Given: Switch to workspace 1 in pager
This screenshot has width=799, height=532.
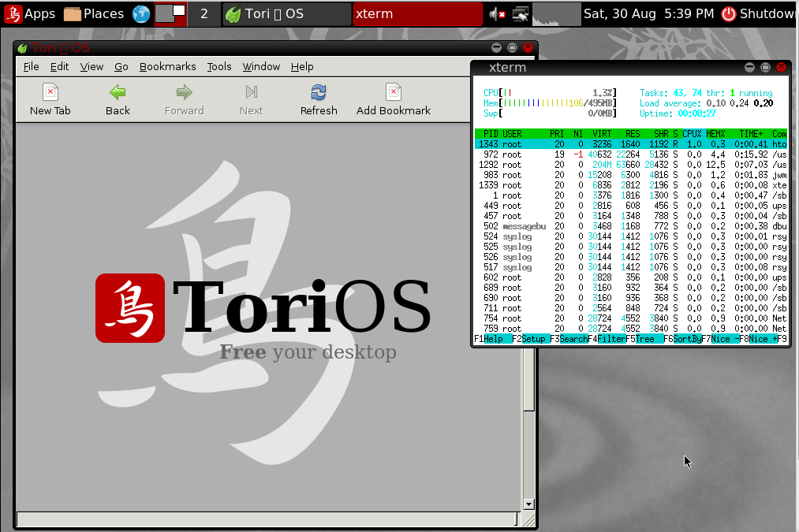Looking at the screenshot, I should point(170,13).
